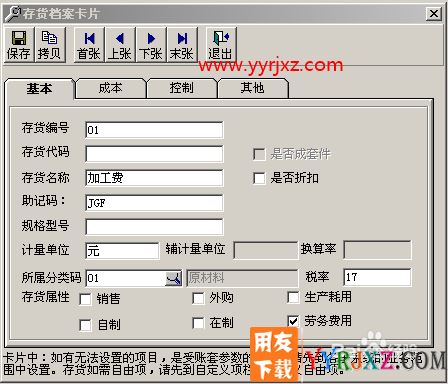Check the 生产耗用 attribute
The image size is (448, 384).
[x=293, y=297]
